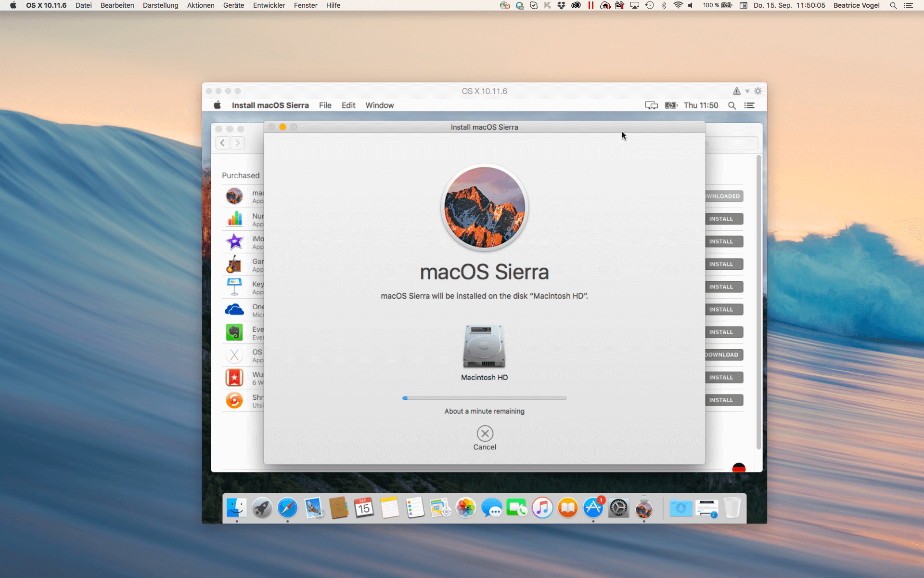Screen dimensions: 924x578
Task: Open System Preferences gear in dock
Action: 619,508
